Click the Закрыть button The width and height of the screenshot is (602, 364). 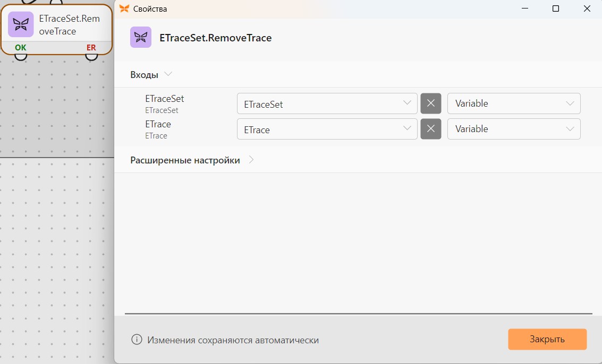coord(547,339)
